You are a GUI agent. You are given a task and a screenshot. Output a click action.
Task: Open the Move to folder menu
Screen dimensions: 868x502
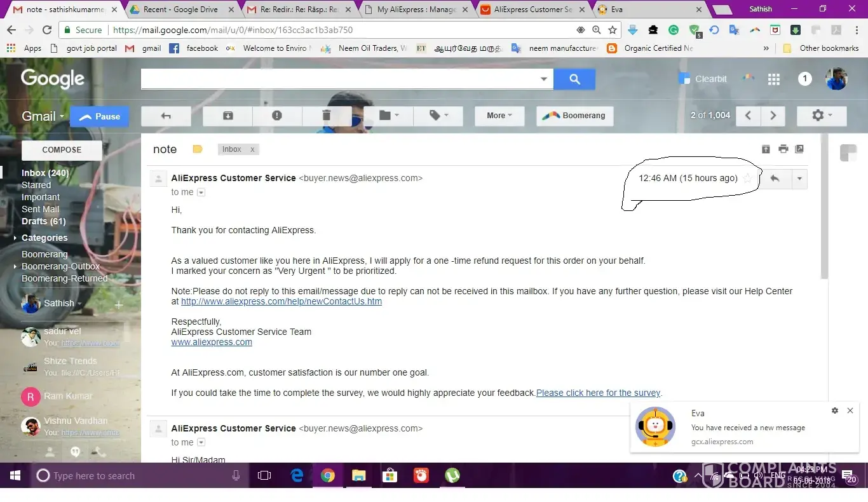click(x=388, y=116)
